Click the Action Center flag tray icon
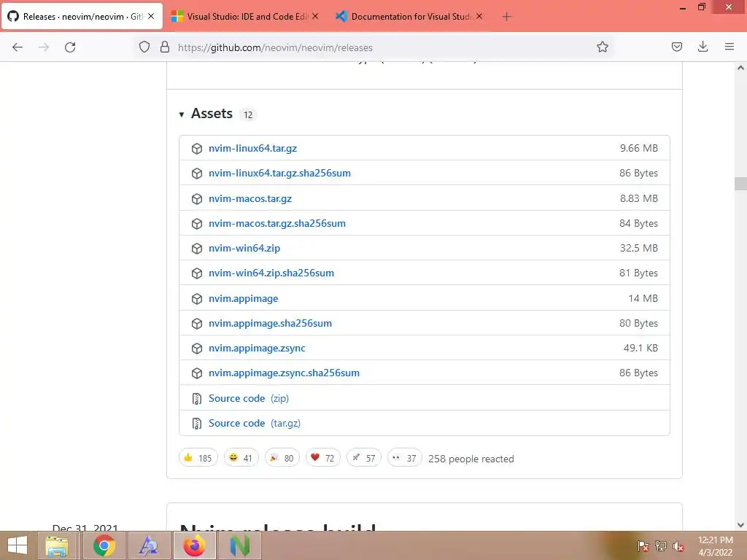The image size is (747, 560). click(x=643, y=546)
